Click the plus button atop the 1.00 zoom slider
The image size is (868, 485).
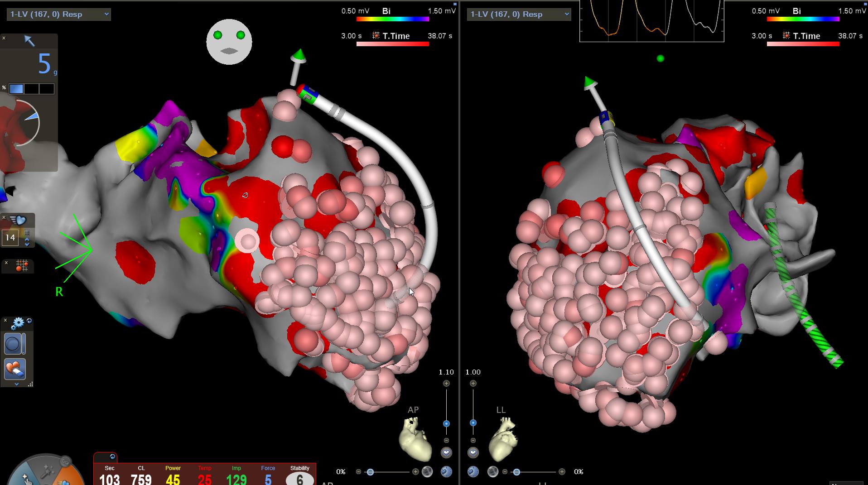473,383
